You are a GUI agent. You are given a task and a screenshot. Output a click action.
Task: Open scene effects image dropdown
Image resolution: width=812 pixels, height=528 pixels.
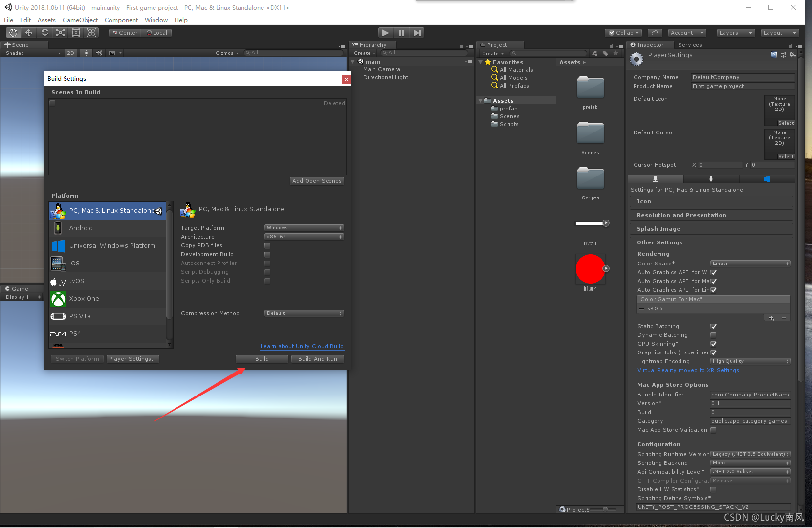coord(114,53)
